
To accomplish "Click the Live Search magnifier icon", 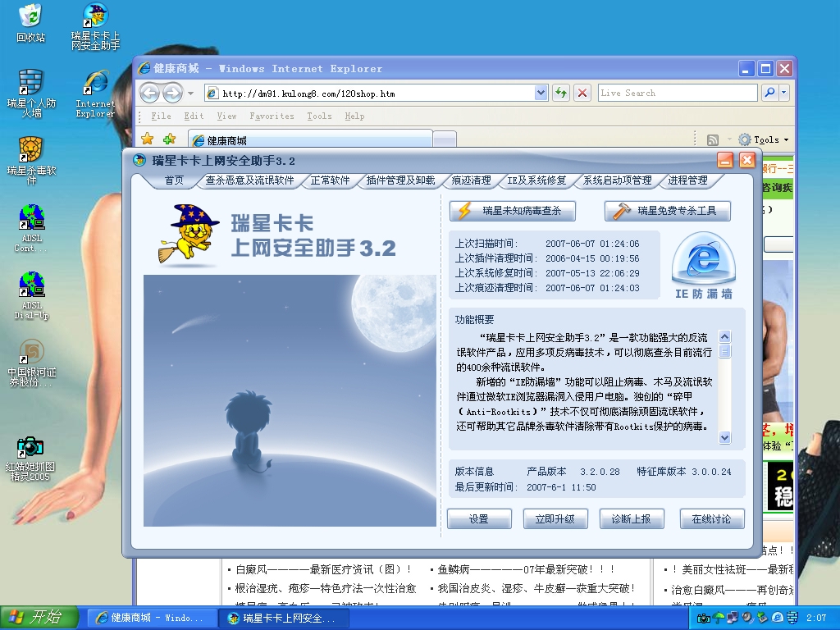I will 769,93.
